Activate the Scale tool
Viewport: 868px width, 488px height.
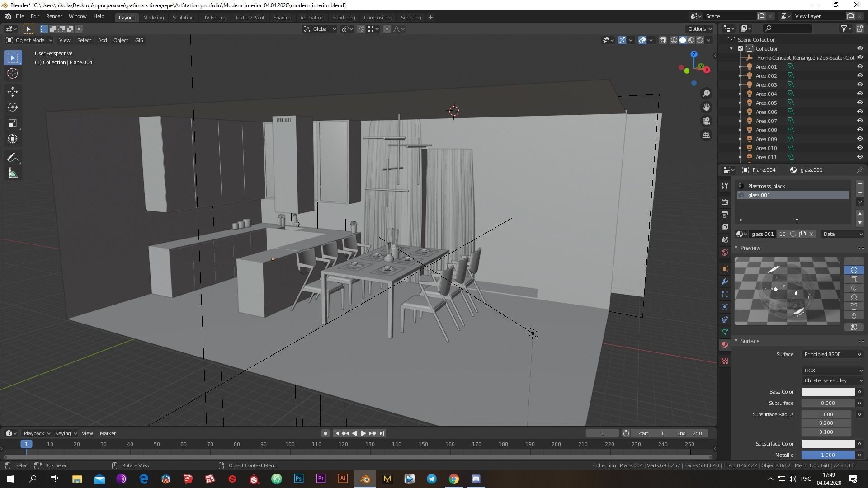(13, 123)
